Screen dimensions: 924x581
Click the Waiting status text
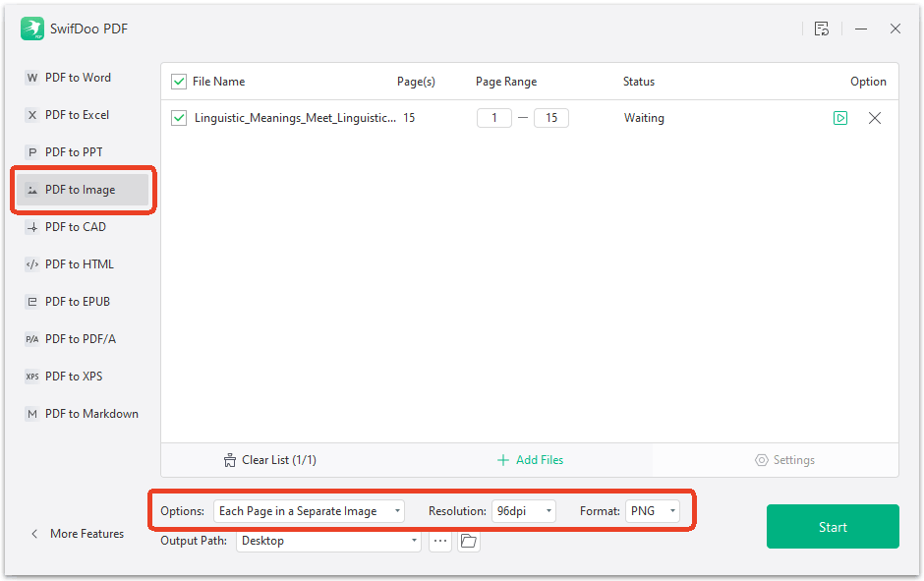click(644, 118)
